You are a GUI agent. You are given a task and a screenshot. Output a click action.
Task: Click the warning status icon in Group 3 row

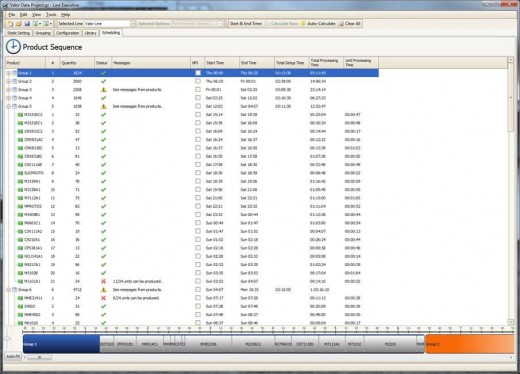click(103, 90)
